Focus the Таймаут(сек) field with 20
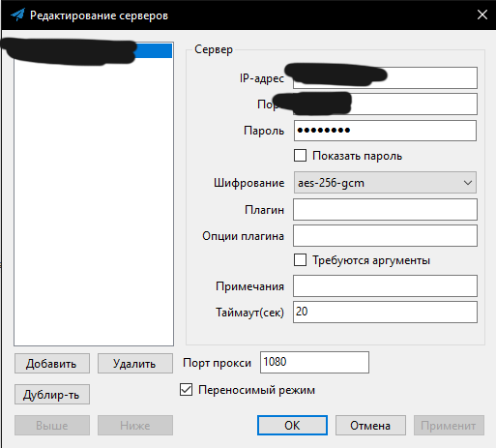 pos(385,312)
